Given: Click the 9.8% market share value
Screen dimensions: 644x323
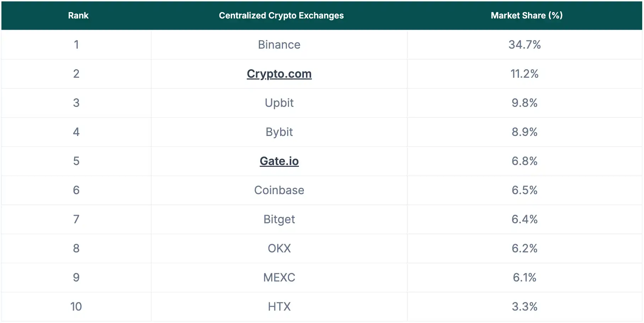Looking at the screenshot, I should click(524, 103).
